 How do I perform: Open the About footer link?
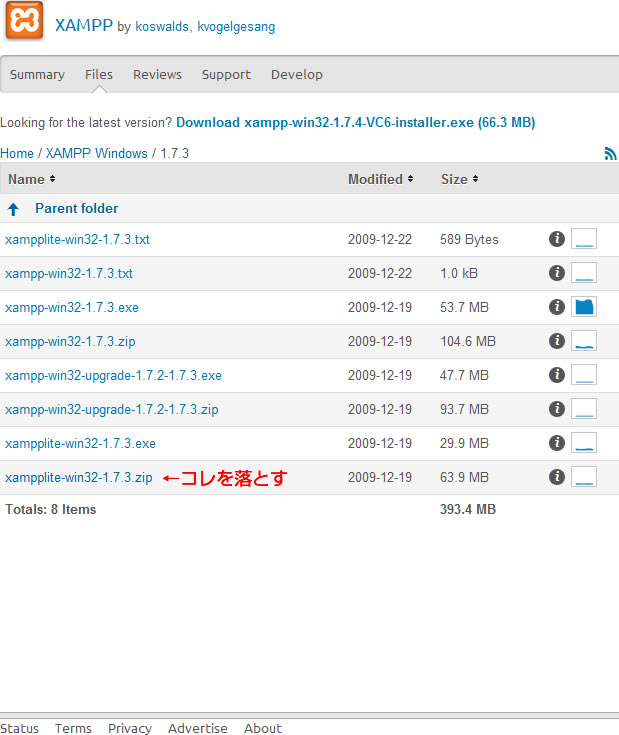(x=263, y=728)
